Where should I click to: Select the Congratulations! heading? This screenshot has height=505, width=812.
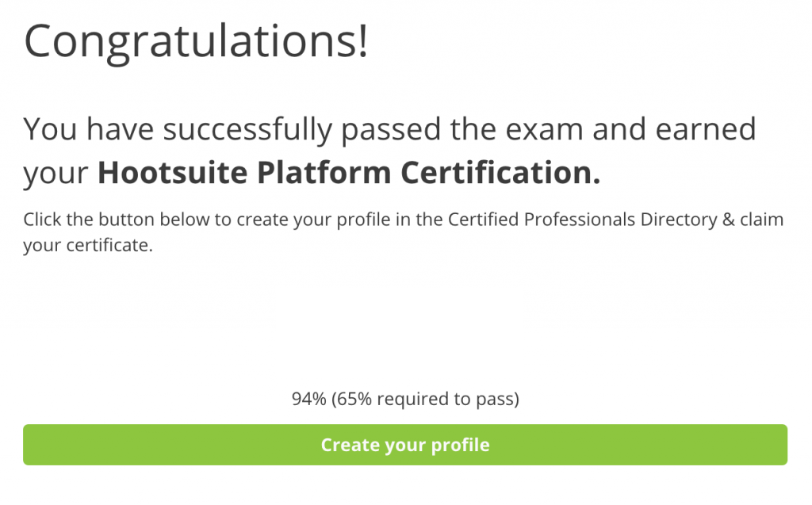tap(196, 43)
